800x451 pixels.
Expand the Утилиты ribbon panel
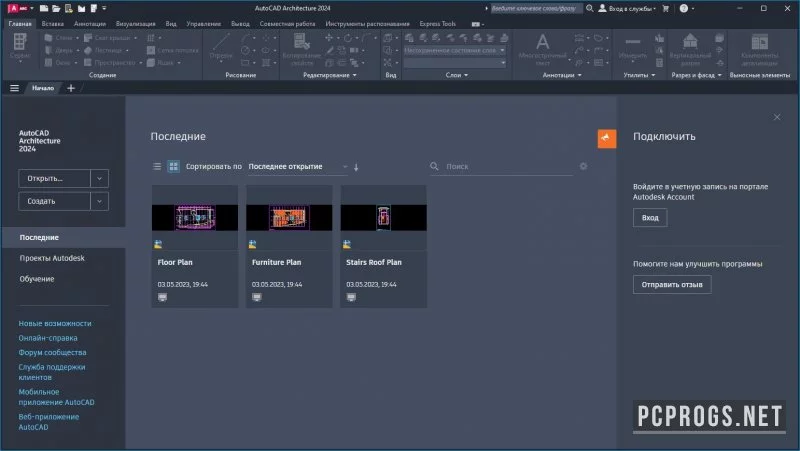(639, 75)
